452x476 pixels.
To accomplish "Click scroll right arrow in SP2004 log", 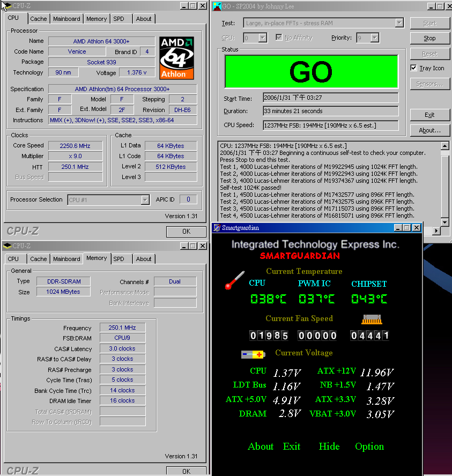I will click(436, 231).
